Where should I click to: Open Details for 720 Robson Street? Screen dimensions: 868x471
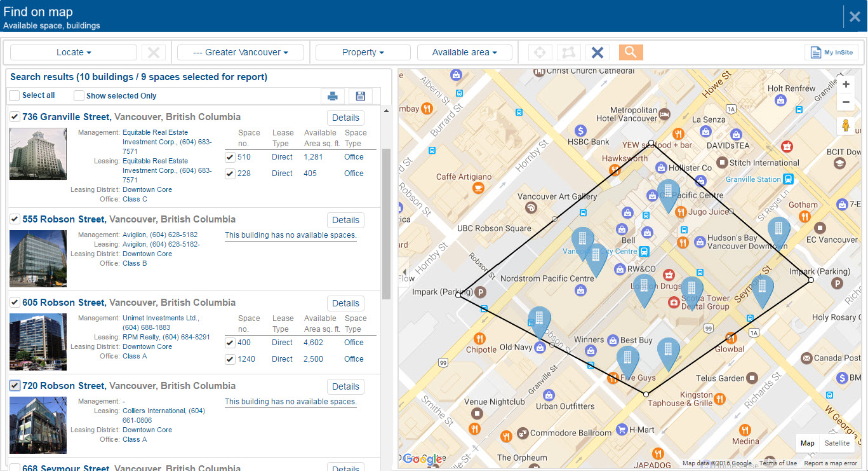[x=345, y=386]
